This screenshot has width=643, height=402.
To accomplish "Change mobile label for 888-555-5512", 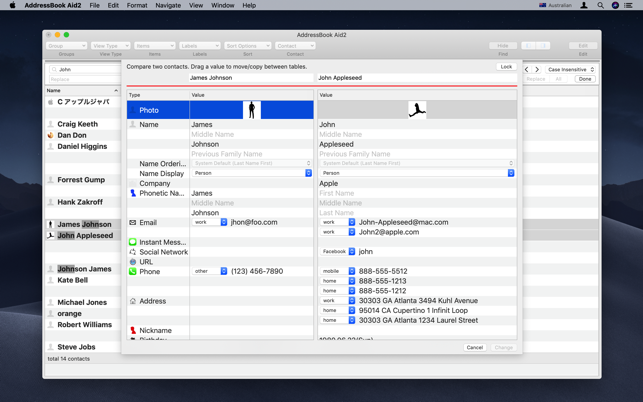I will [337, 271].
